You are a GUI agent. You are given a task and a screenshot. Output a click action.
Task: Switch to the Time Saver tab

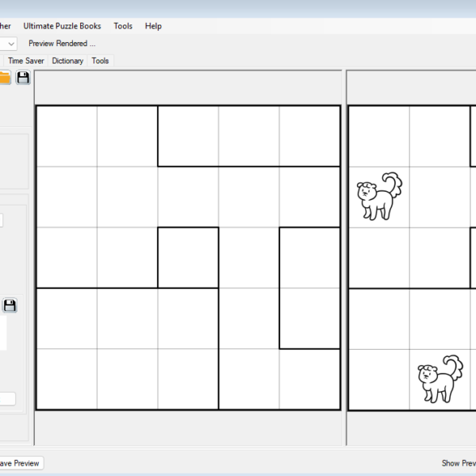tap(26, 60)
